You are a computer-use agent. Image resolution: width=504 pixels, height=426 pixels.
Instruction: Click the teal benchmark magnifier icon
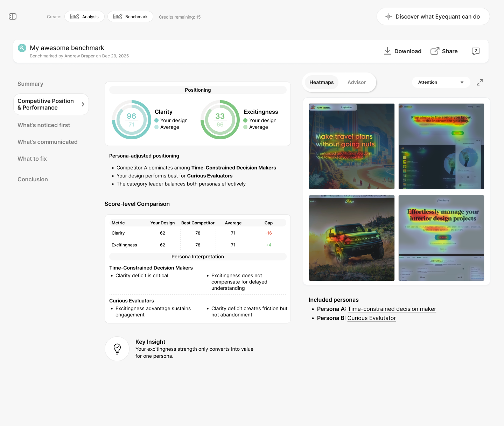coord(22,48)
